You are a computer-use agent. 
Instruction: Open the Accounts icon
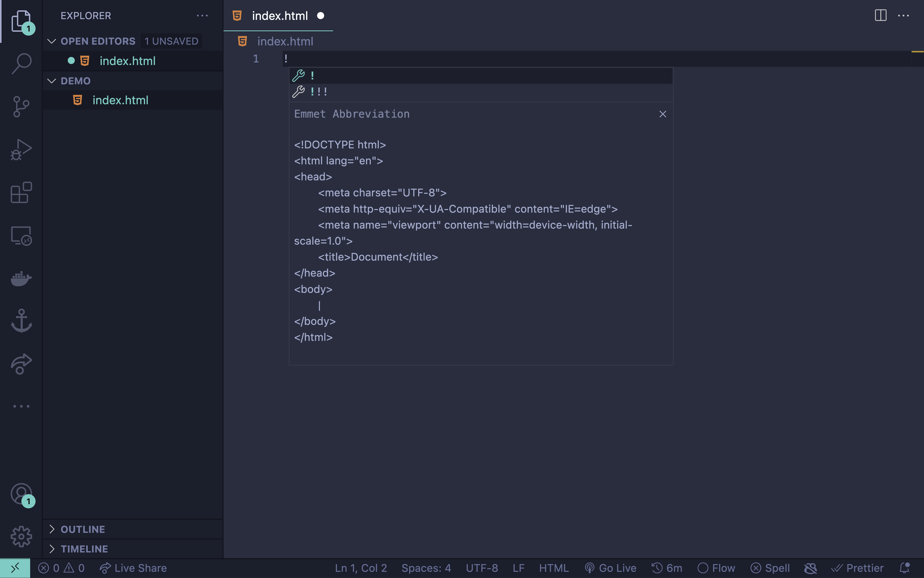pos(21,494)
